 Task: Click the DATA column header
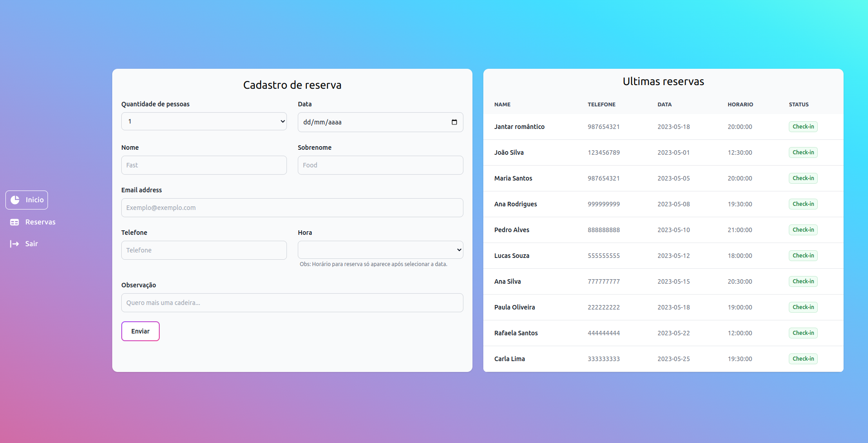[x=664, y=105]
